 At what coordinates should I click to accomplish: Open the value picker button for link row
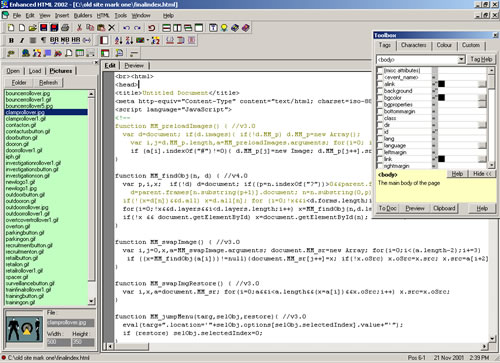pos(482,159)
